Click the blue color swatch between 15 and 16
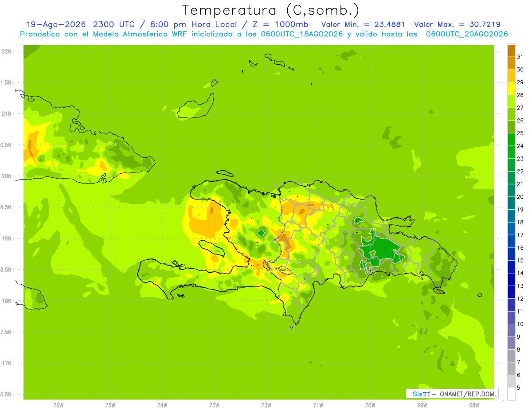532x411 pixels. (511, 254)
